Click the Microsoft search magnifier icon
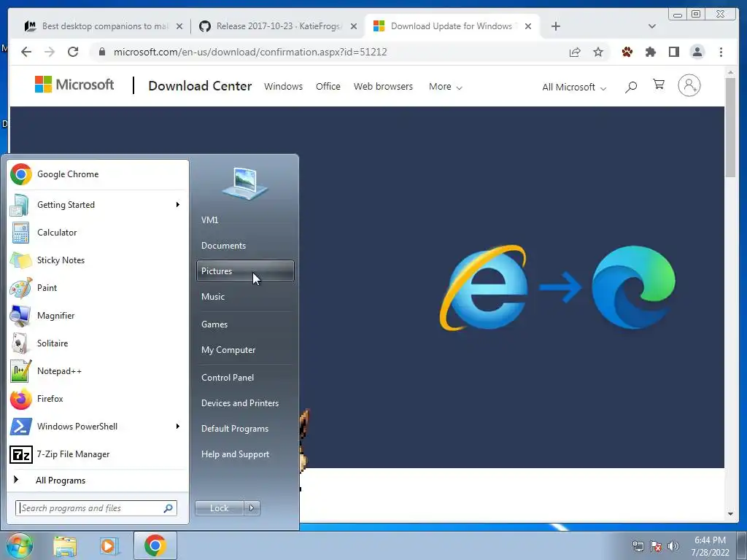This screenshot has height=560, width=747. click(631, 87)
